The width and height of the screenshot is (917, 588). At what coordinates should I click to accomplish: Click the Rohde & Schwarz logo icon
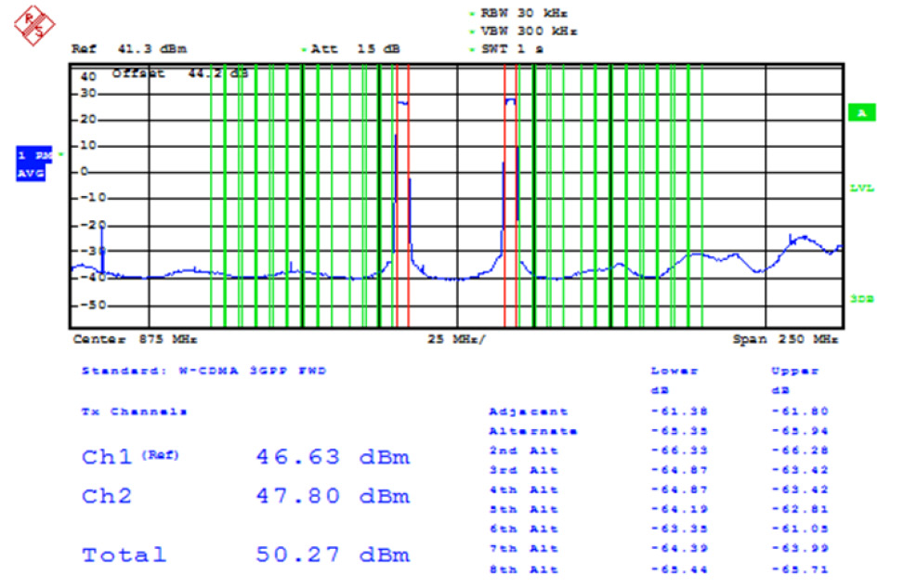tap(34, 23)
